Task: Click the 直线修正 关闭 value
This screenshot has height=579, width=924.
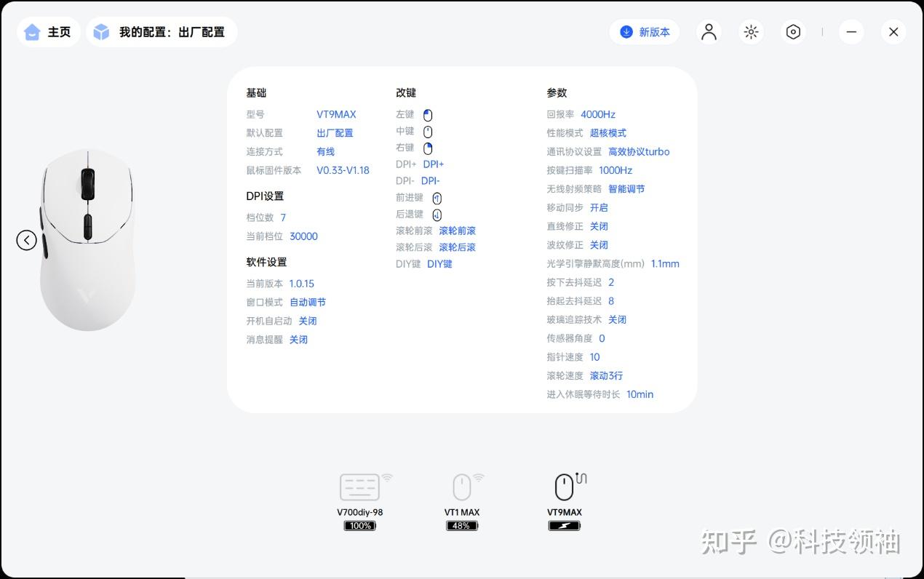Action: click(x=599, y=226)
